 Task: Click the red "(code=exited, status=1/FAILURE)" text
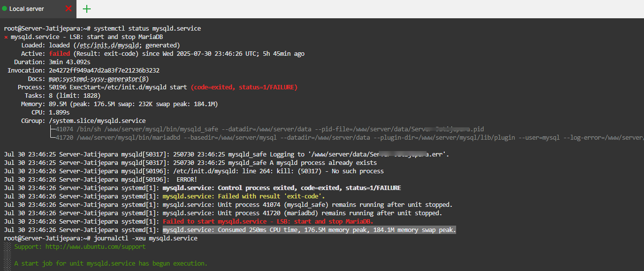pyautogui.click(x=244, y=87)
